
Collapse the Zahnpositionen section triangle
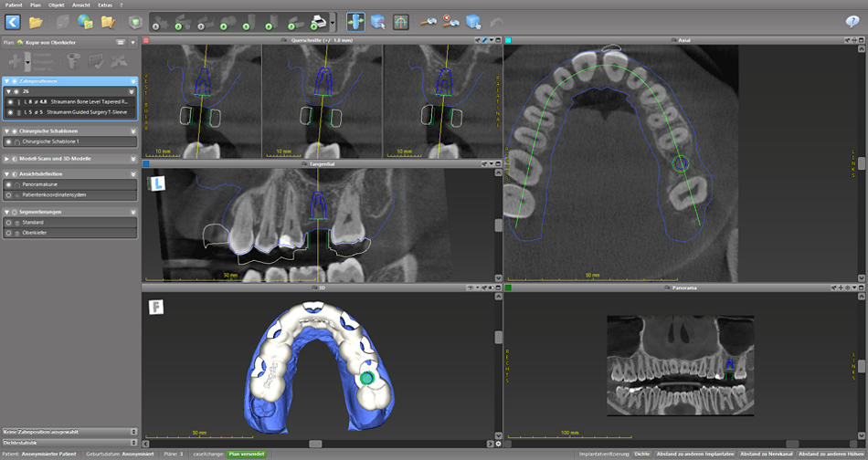coord(6,81)
